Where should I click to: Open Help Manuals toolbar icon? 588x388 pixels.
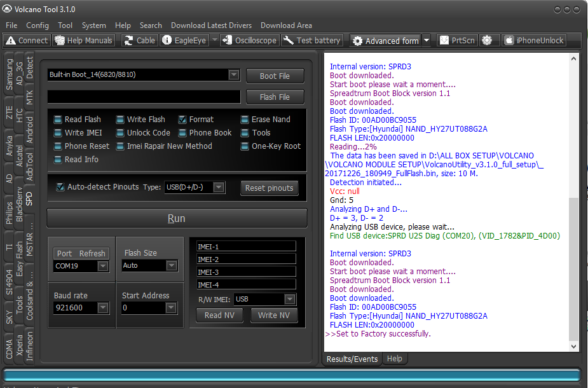60,41
